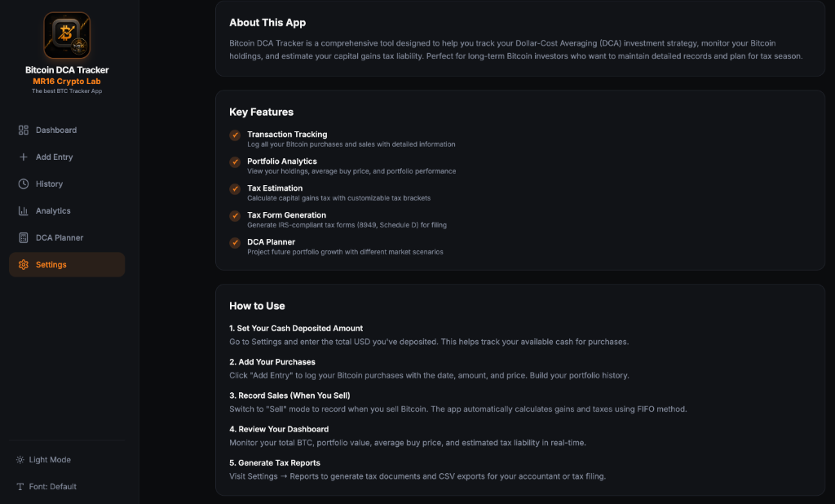
Task: Click the Font typeface icon
Action: click(20, 486)
